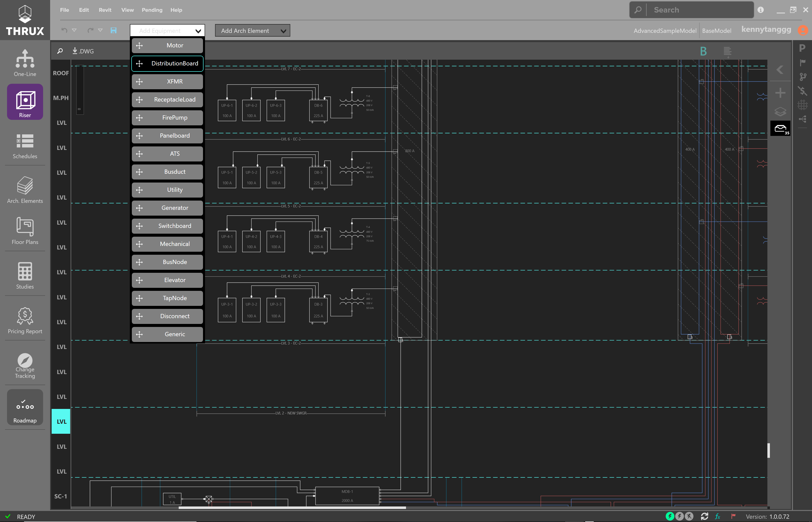812x522 pixels.
Task: Click the AdvancedSampleModel label
Action: pos(665,31)
